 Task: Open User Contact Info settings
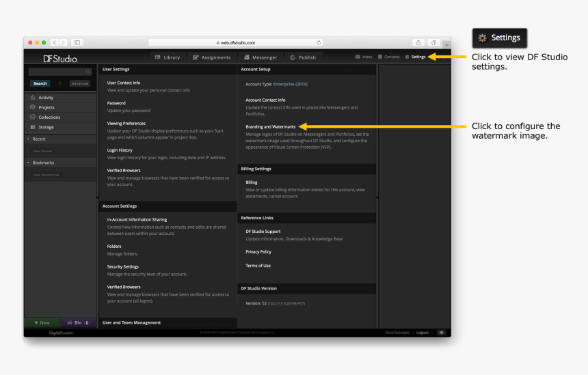124,83
